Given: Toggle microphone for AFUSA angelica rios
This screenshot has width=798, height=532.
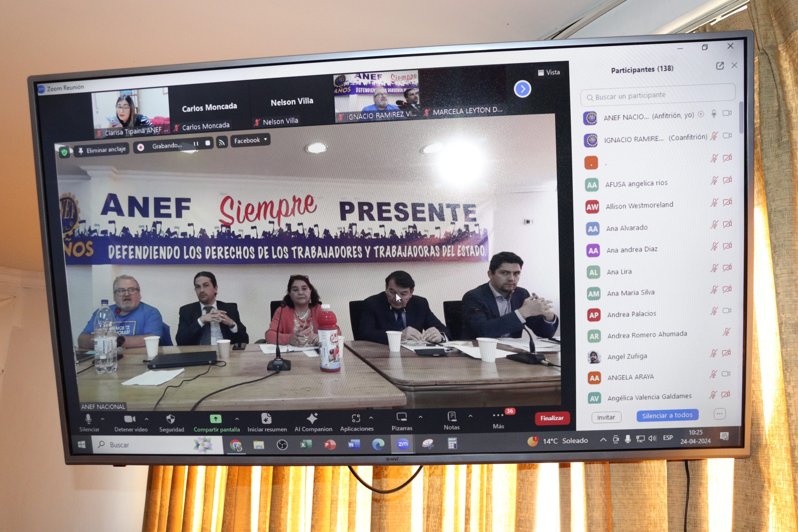Looking at the screenshot, I should pyautogui.click(x=714, y=181).
